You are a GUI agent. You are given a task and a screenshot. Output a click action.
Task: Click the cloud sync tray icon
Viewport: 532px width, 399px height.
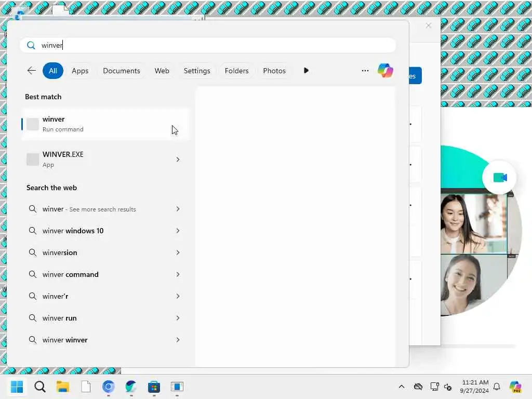[418, 387]
